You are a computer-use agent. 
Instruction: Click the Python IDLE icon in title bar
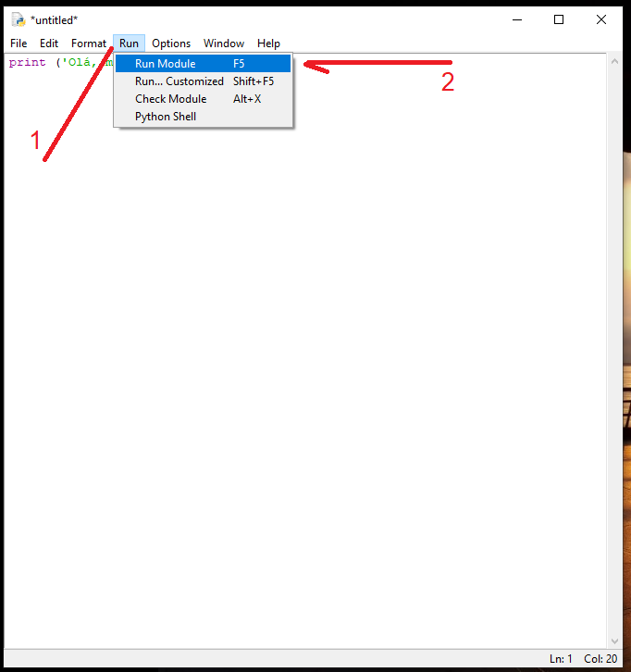click(18, 19)
